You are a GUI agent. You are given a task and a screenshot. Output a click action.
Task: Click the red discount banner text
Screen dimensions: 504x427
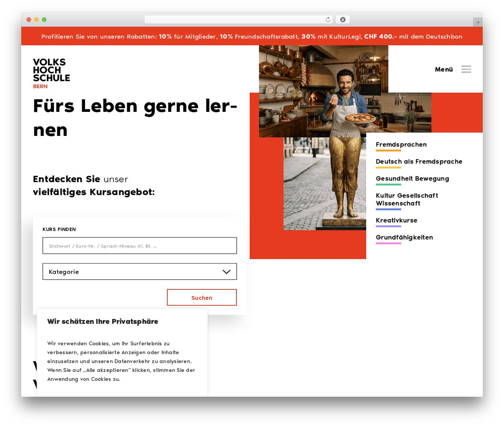pyautogui.click(x=252, y=36)
